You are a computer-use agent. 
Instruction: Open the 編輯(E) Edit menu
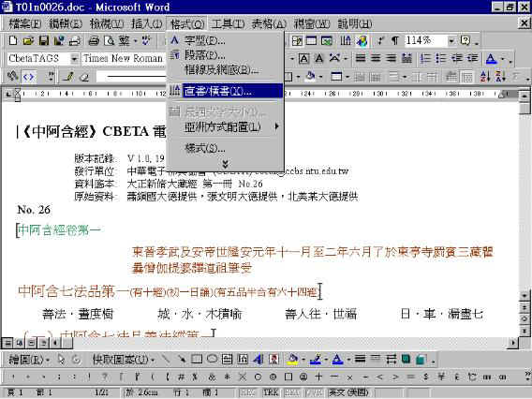pyautogui.click(x=66, y=23)
